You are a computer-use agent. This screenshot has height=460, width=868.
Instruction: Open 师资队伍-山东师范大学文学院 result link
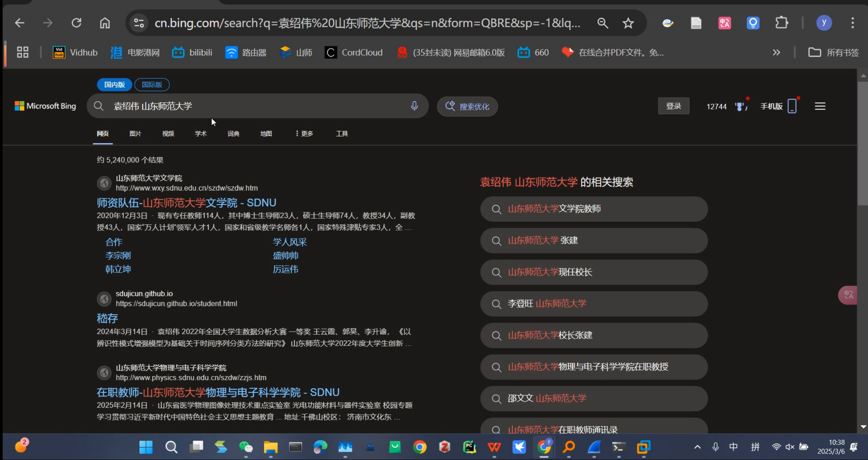click(186, 203)
